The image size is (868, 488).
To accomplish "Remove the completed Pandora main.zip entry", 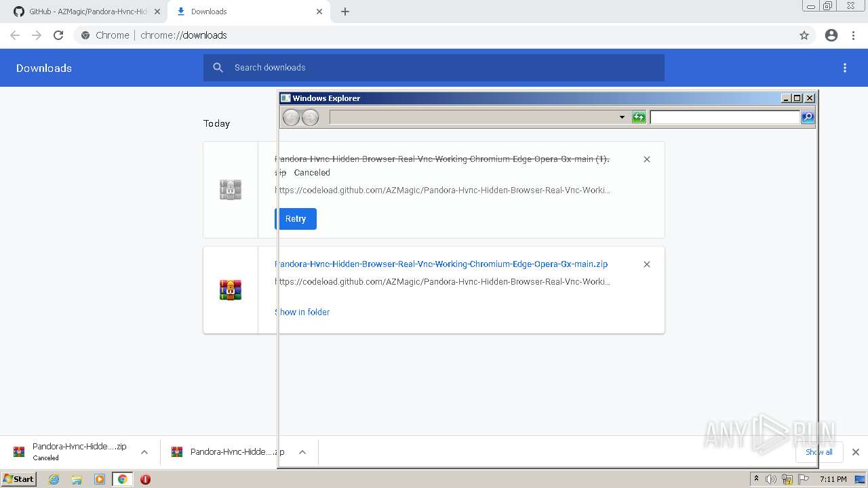I will pyautogui.click(x=647, y=264).
